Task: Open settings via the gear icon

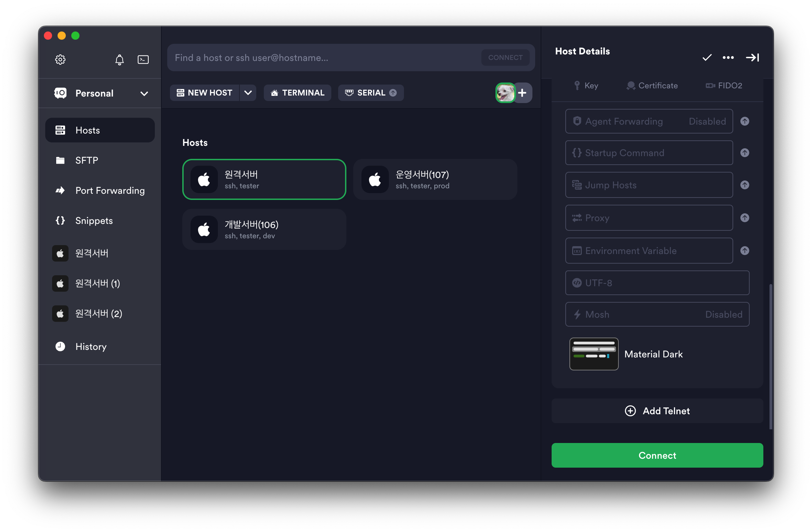Action: [x=60, y=60]
